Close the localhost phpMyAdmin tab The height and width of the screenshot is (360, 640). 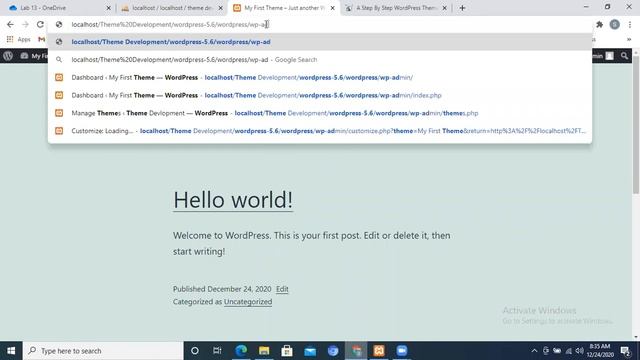pos(220,8)
